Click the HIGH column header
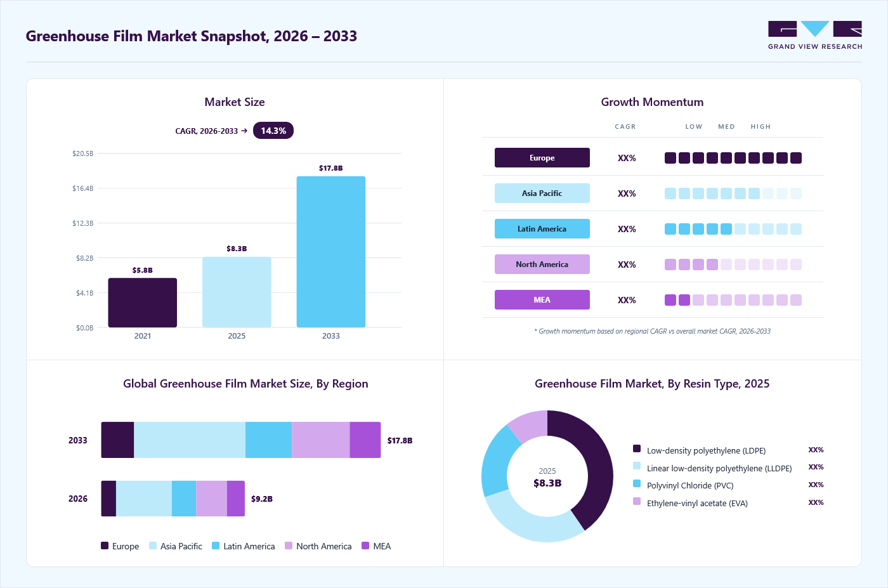 (761, 126)
